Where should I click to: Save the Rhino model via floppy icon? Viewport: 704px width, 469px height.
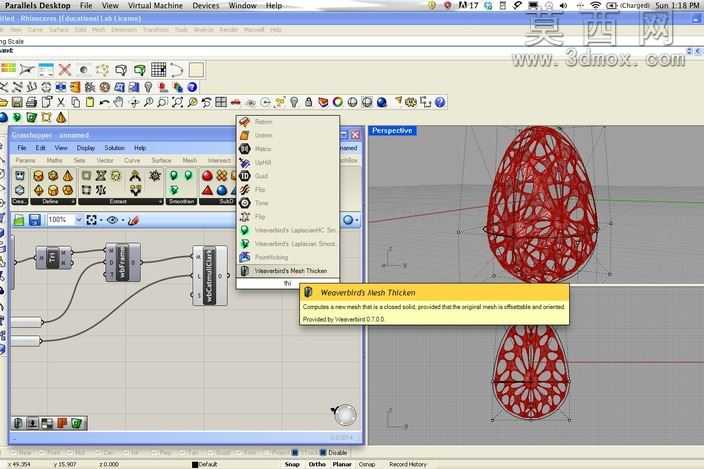click(17, 103)
